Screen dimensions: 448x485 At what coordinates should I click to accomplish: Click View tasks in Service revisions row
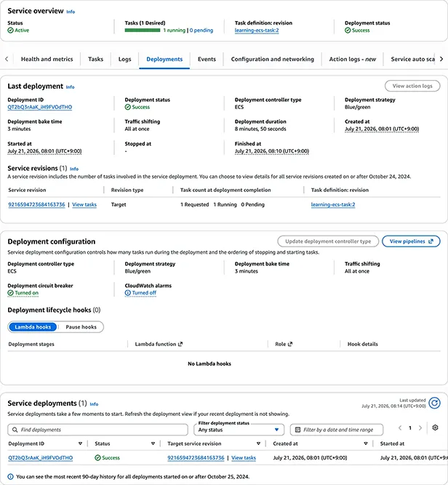(84, 204)
